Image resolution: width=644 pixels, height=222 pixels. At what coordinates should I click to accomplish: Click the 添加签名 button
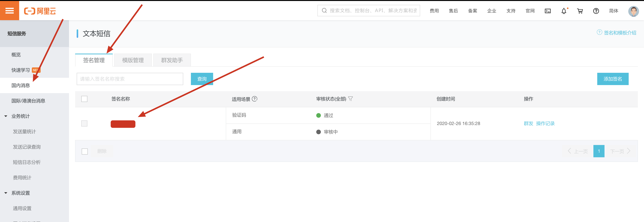pyautogui.click(x=613, y=79)
